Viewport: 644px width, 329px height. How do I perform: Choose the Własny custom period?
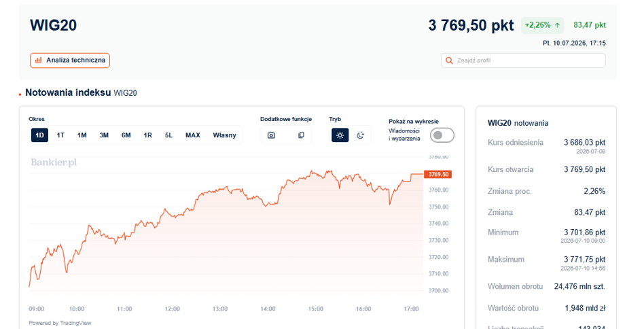[x=224, y=135]
